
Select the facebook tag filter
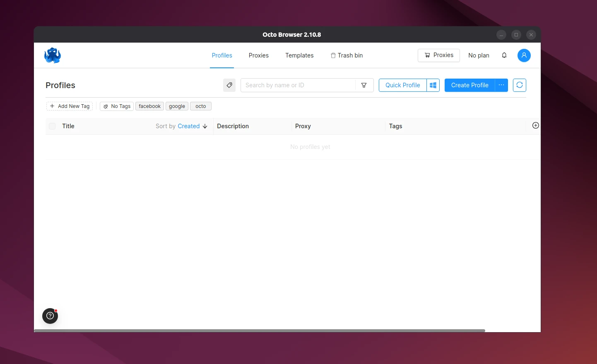pos(149,106)
